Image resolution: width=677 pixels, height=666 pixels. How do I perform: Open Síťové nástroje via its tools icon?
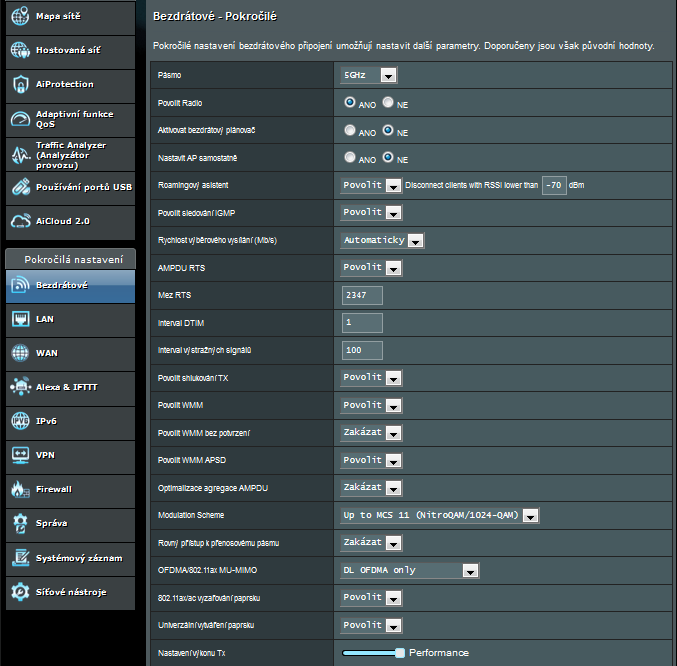(20, 592)
